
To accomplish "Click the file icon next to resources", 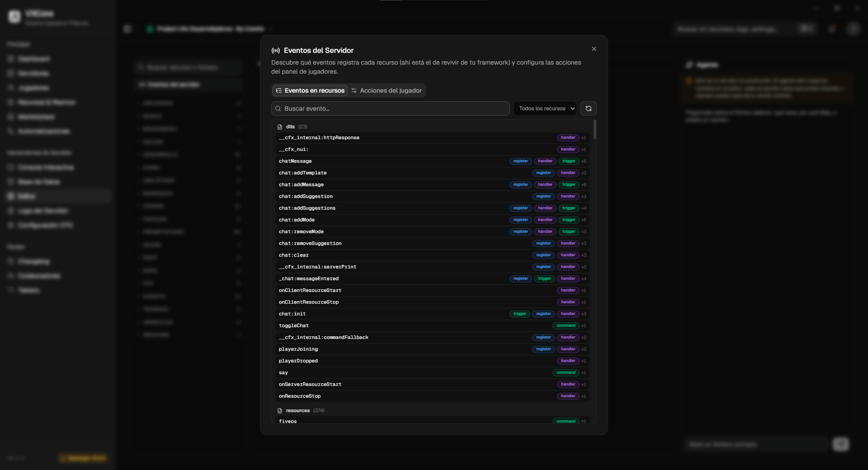I will point(280,411).
